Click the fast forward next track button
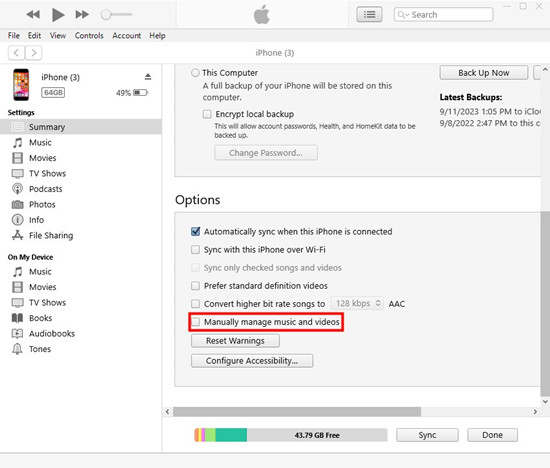The height and width of the screenshot is (468, 550). pyautogui.click(x=82, y=14)
